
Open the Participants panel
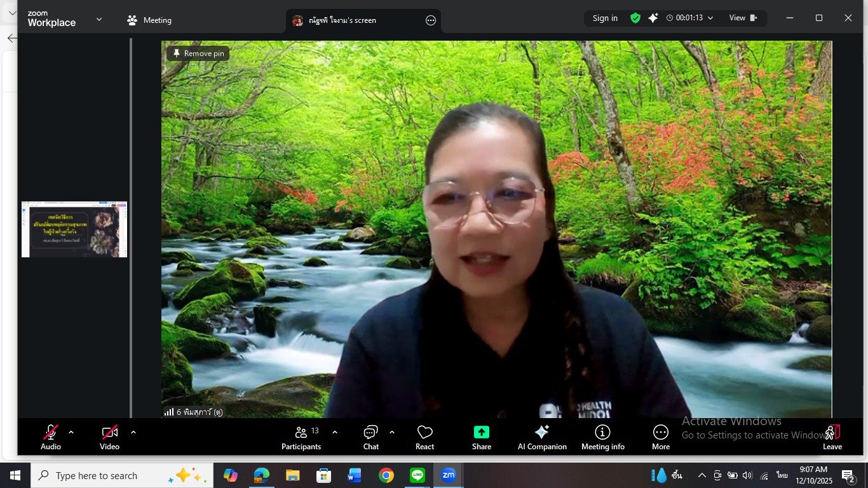301,437
